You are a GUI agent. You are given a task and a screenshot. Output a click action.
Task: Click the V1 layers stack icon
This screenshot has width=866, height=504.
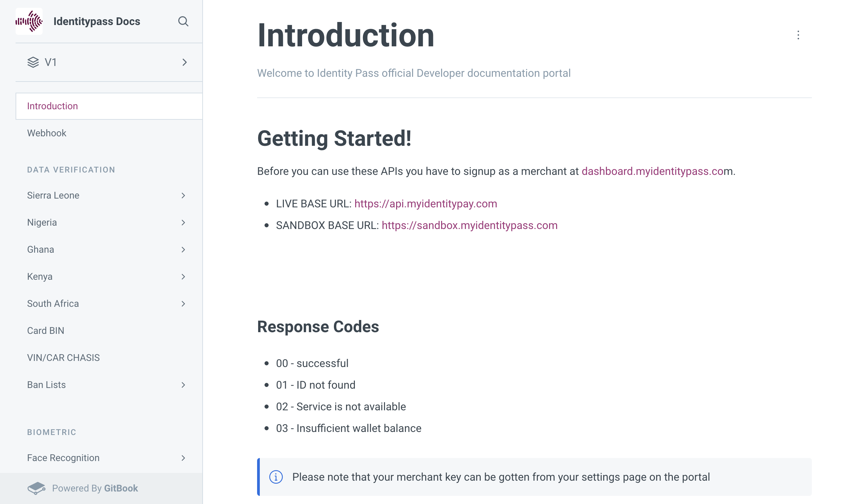point(33,62)
